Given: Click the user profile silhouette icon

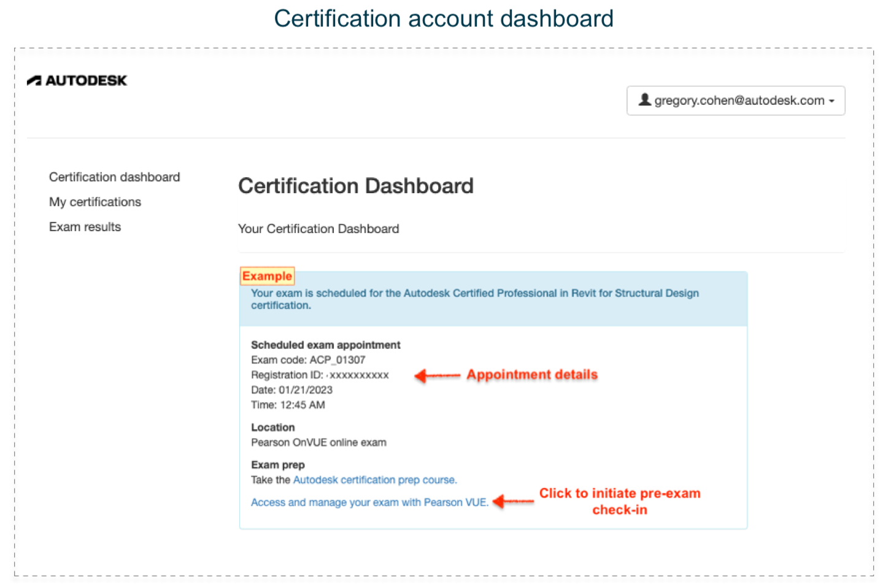Looking at the screenshot, I should [x=644, y=99].
